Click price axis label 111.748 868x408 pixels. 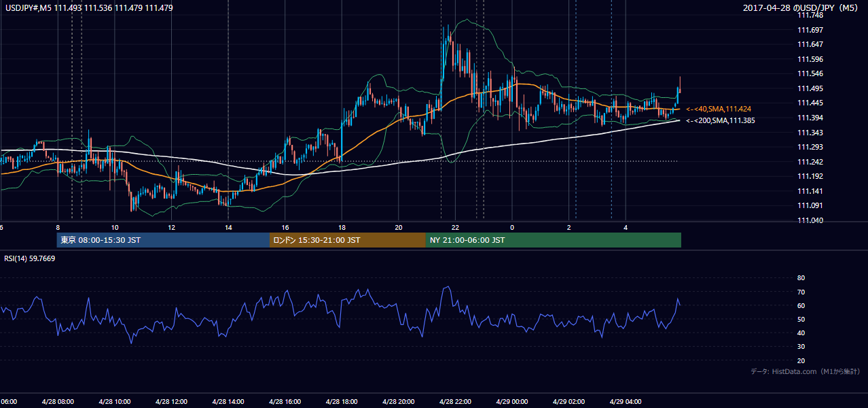(811, 15)
